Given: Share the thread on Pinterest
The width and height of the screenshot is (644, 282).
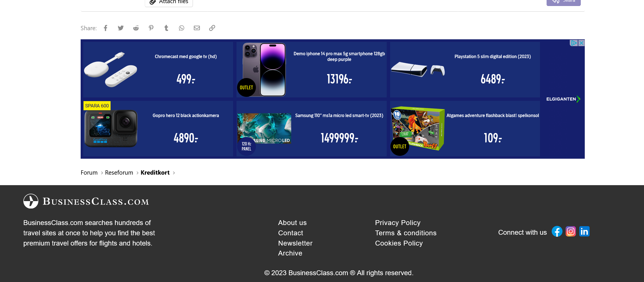Looking at the screenshot, I should pyautogui.click(x=151, y=28).
